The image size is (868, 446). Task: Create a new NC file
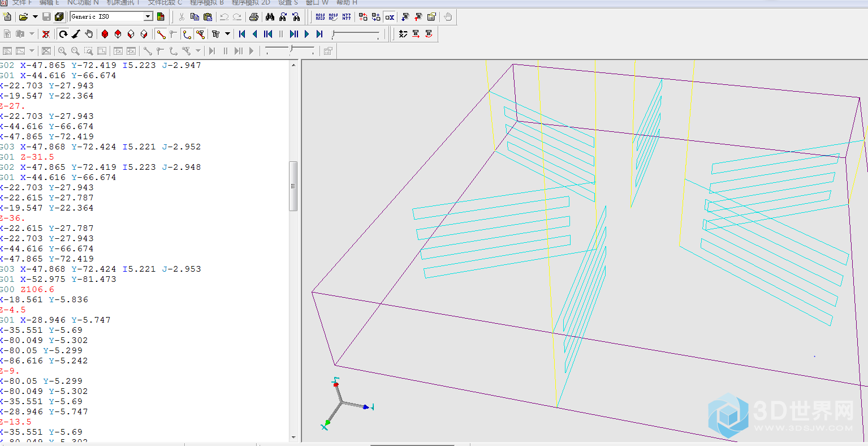click(x=7, y=17)
